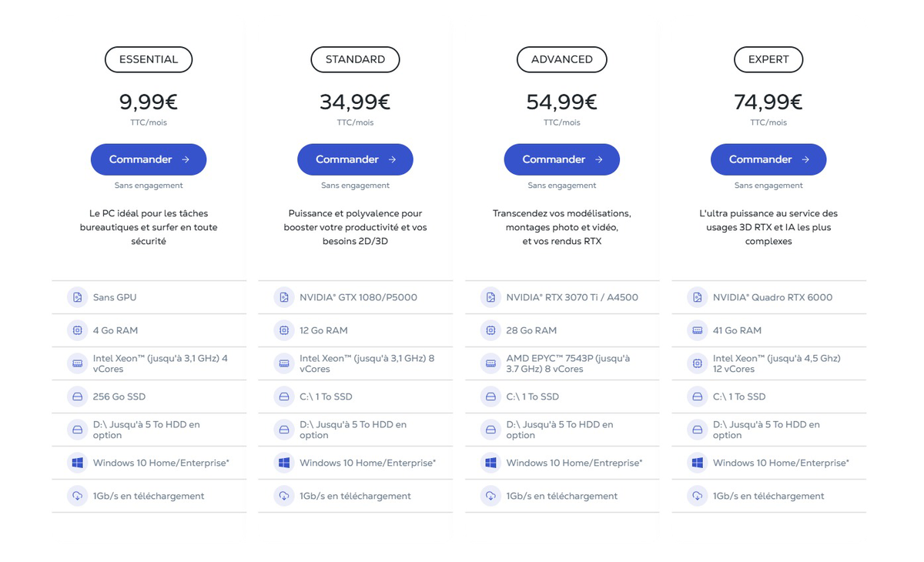Click the Windows logo in the Essential plan

[x=77, y=463]
